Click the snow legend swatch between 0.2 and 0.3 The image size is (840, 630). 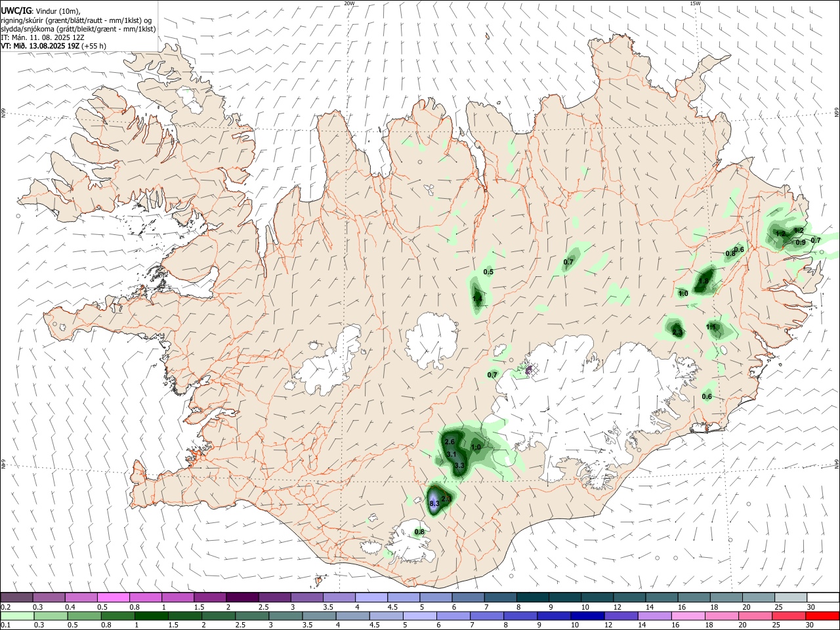16,597
